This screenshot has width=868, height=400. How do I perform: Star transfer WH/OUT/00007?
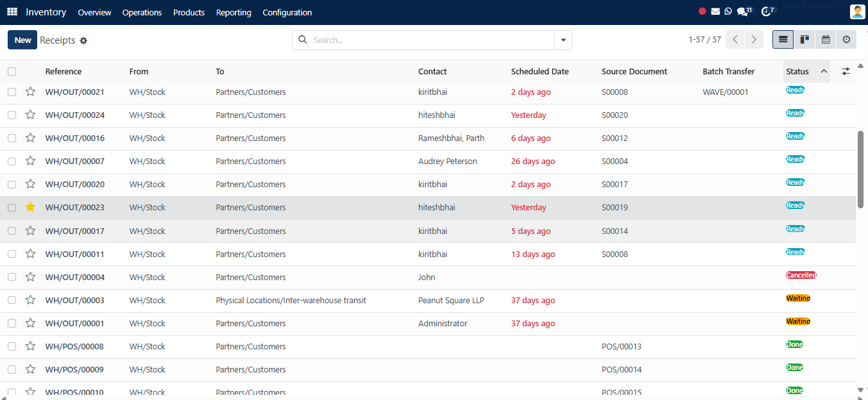point(30,161)
